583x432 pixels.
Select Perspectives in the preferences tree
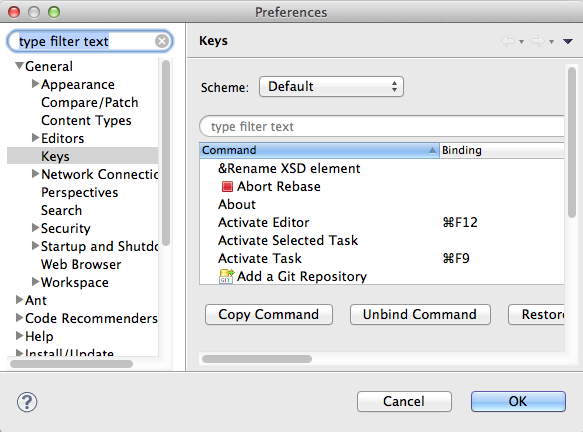[80, 193]
